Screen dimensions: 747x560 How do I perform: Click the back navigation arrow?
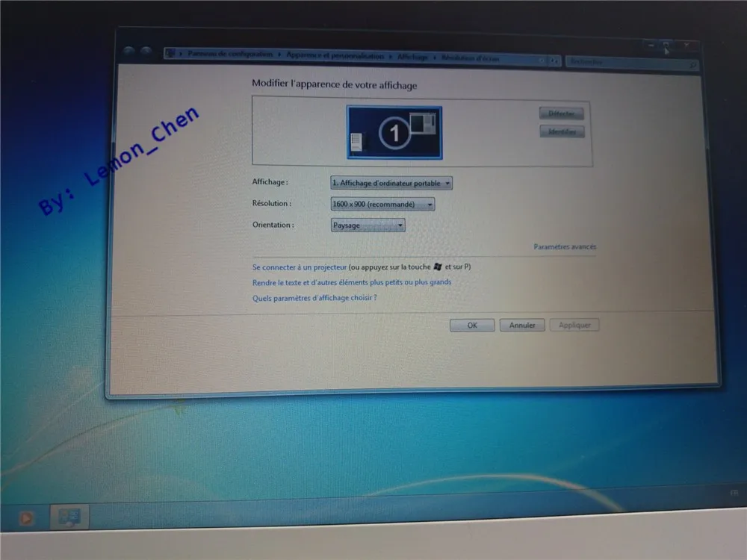[128, 51]
